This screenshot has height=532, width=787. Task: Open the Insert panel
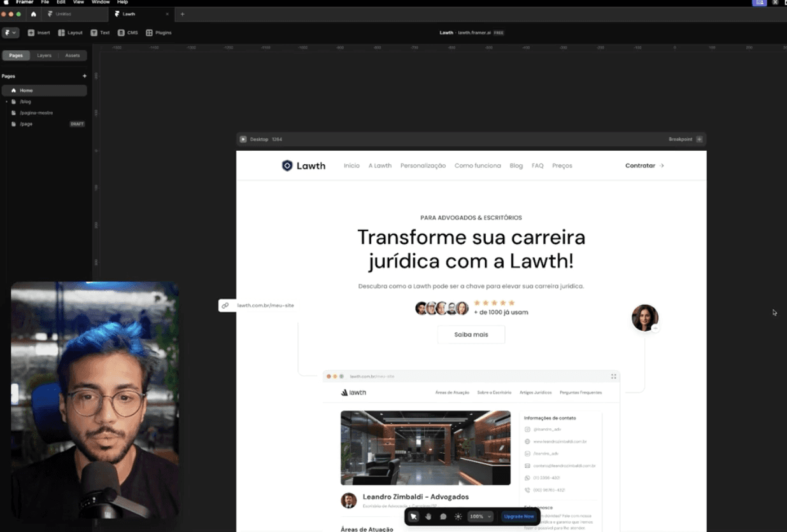(39, 32)
